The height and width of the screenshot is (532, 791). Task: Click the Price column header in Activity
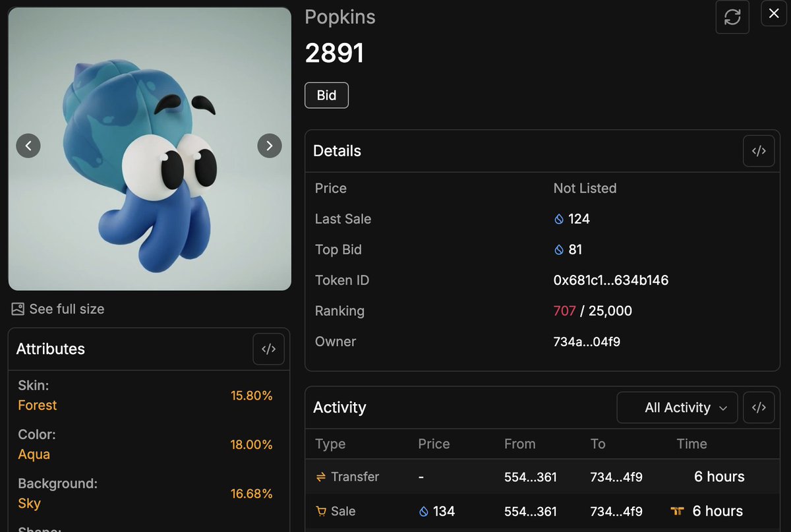tap(434, 444)
